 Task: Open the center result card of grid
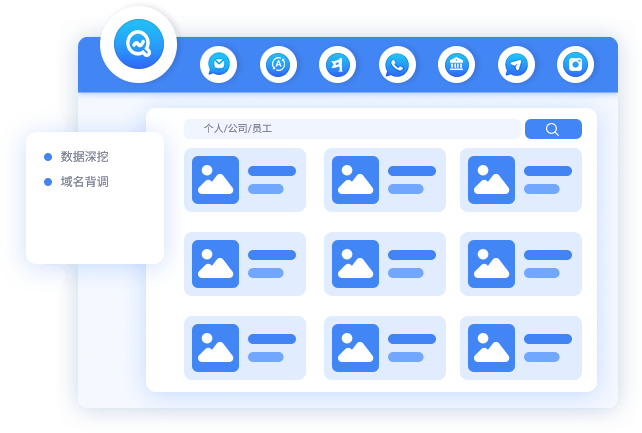coord(385,264)
